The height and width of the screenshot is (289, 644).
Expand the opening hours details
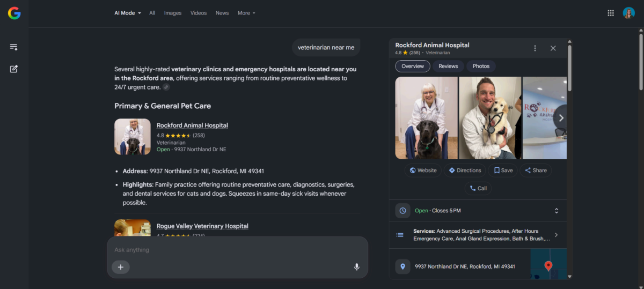[557, 211]
